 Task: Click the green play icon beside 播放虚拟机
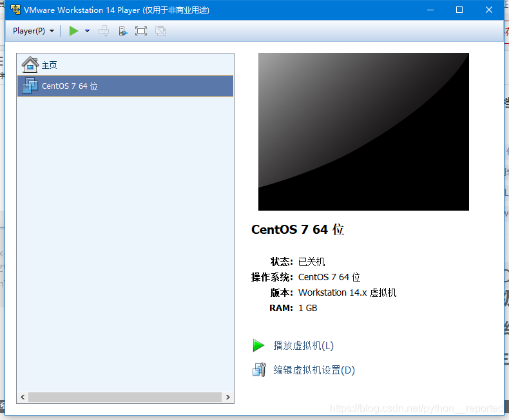click(x=258, y=345)
